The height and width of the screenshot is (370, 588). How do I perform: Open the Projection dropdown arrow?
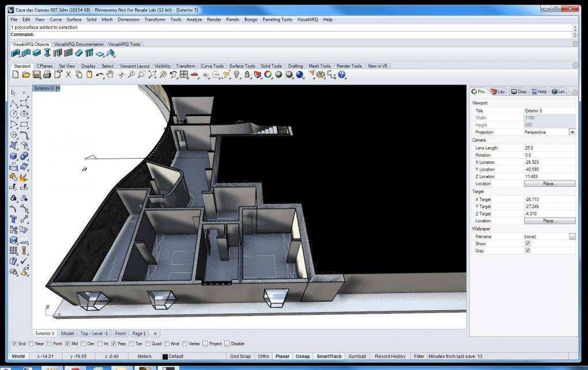pyautogui.click(x=572, y=132)
